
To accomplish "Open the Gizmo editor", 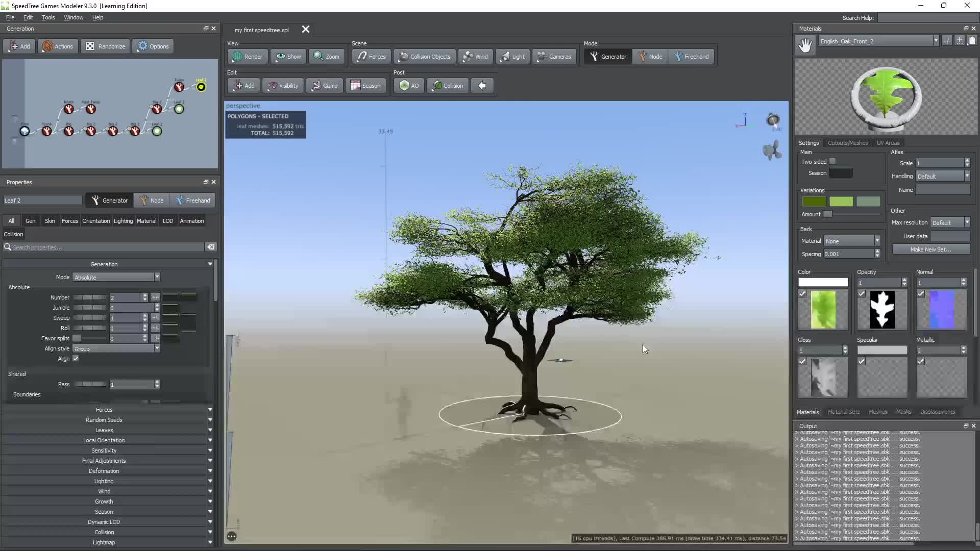I will point(325,85).
